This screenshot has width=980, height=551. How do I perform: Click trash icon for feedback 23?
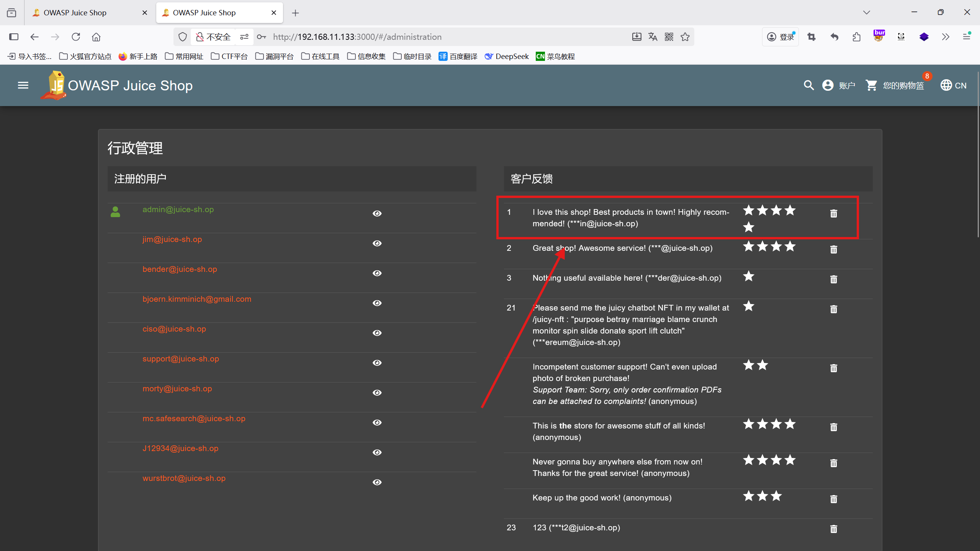833,529
